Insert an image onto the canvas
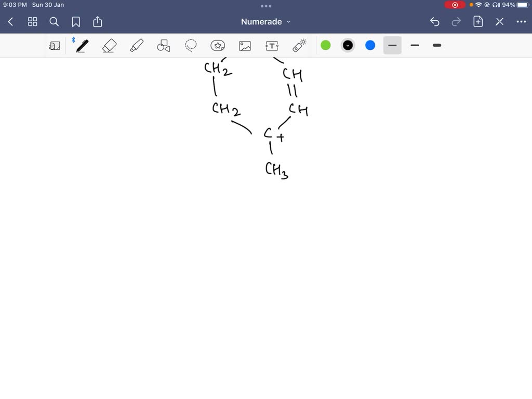This screenshot has height=399, width=532. pos(245,45)
